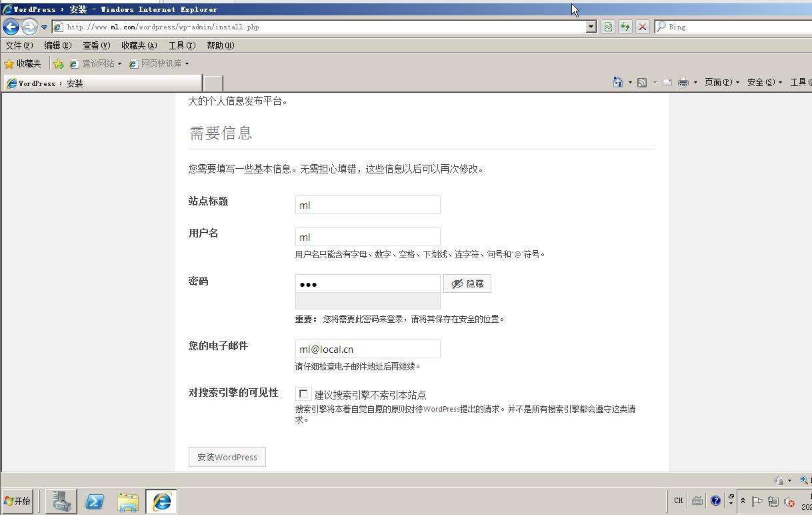
Task: Click the 站点标题 input field
Action: [x=368, y=205]
